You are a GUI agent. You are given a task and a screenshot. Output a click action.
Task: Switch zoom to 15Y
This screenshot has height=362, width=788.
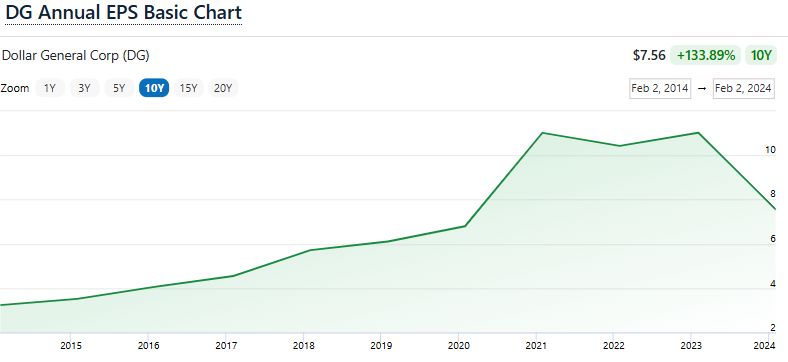click(x=188, y=88)
